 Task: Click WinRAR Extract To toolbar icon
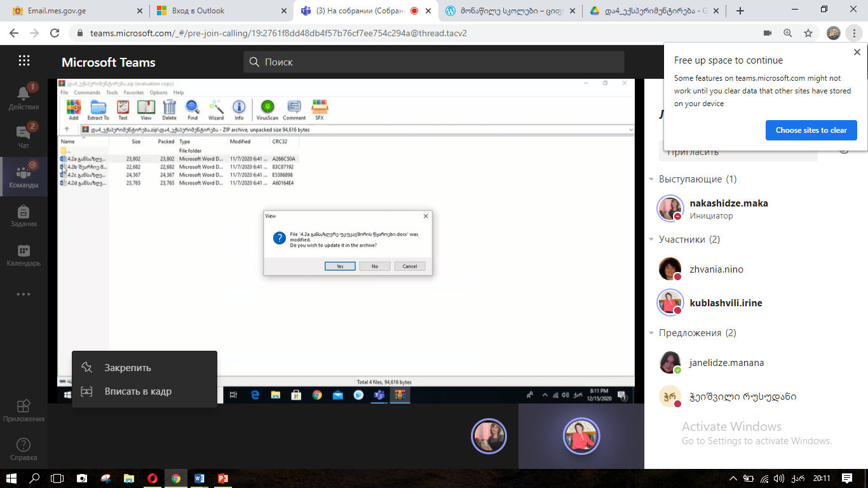[x=98, y=110]
